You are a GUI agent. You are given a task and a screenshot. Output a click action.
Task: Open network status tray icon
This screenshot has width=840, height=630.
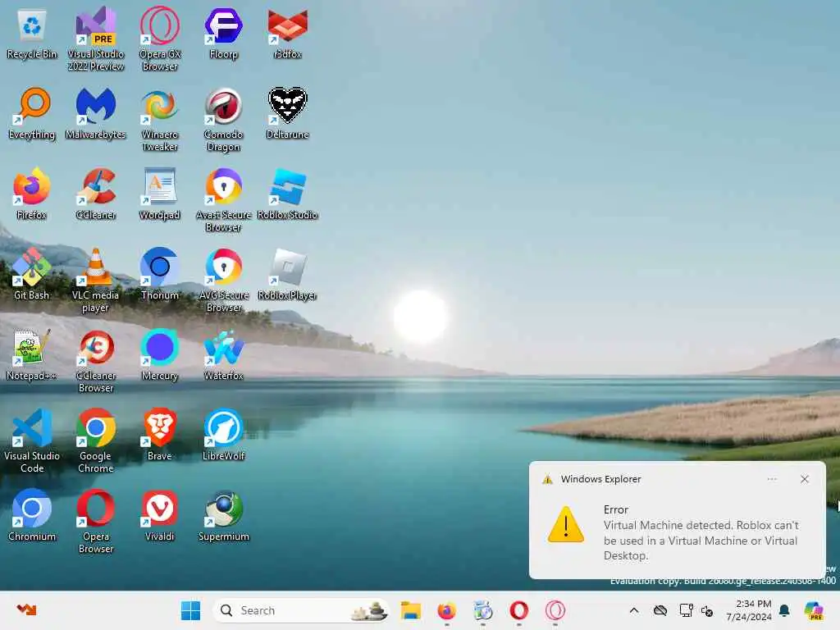pos(686,610)
